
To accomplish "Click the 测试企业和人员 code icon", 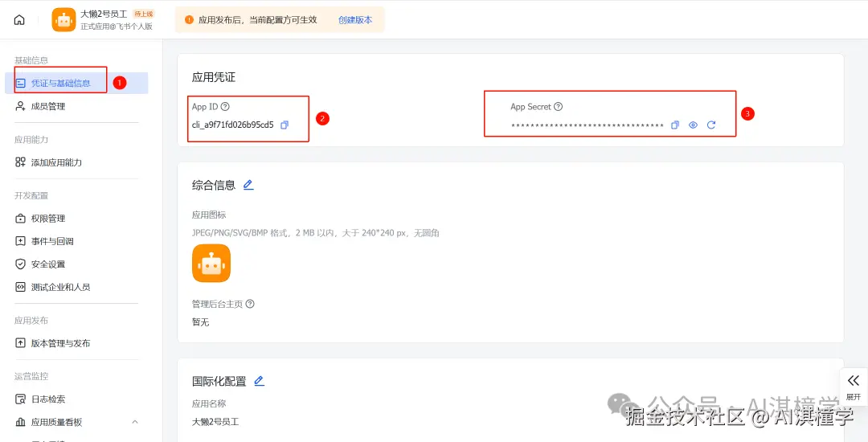I will (20, 287).
